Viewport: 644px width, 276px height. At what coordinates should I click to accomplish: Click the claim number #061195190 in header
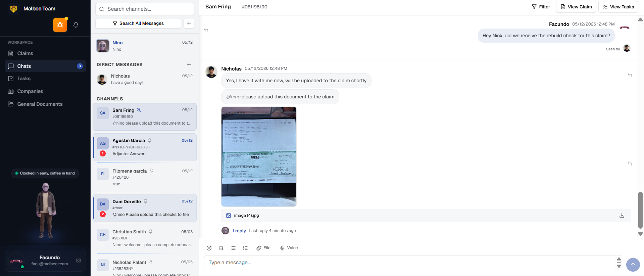pyautogui.click(x=255, y=7)
